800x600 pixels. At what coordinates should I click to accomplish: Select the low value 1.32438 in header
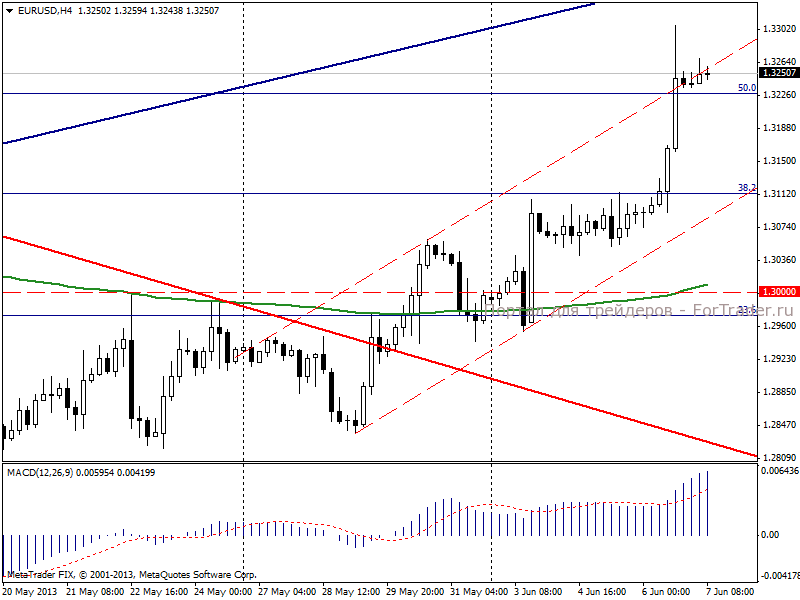pyautogui.click(x=166, y=11)
